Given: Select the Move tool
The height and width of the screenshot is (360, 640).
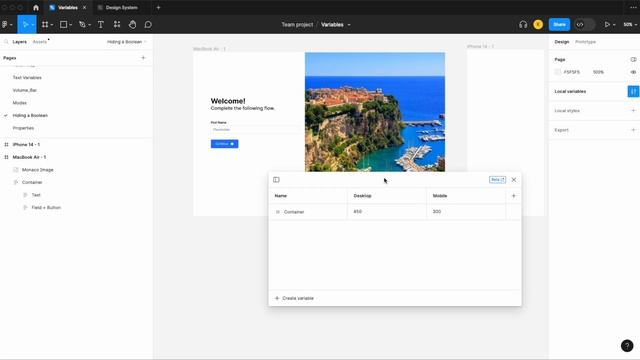Looking at the screenshot, I should (25, 24).
